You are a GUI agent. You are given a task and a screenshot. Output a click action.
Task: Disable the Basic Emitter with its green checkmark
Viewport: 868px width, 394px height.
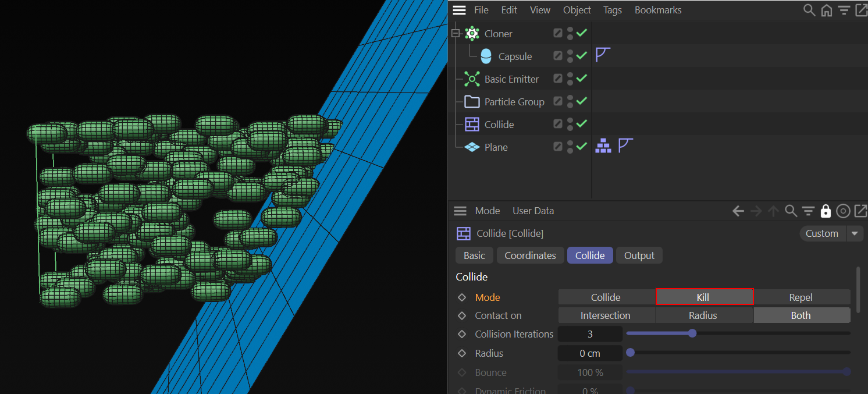pos(582,79)
